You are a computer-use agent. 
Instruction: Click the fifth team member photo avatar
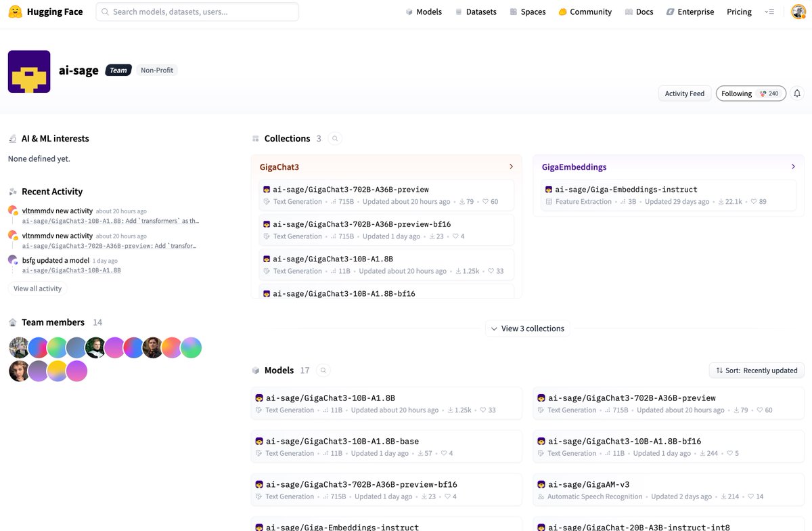95,347
